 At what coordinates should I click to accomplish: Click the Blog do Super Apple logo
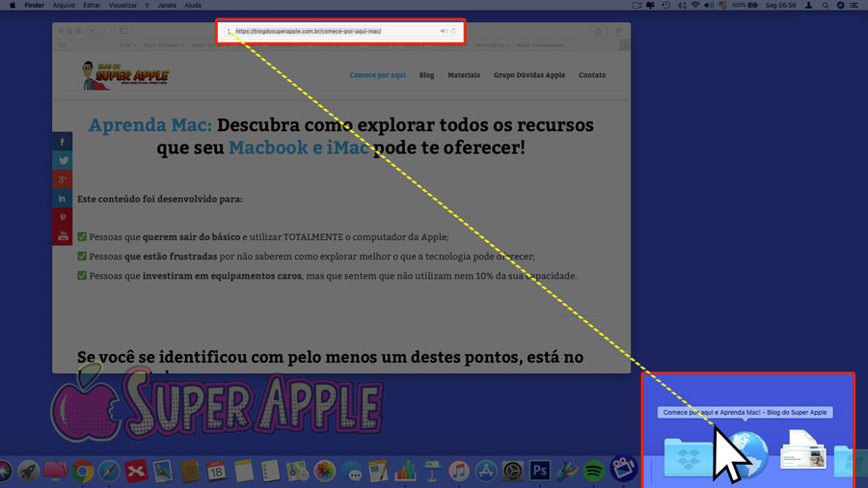[x=124, y=75]
